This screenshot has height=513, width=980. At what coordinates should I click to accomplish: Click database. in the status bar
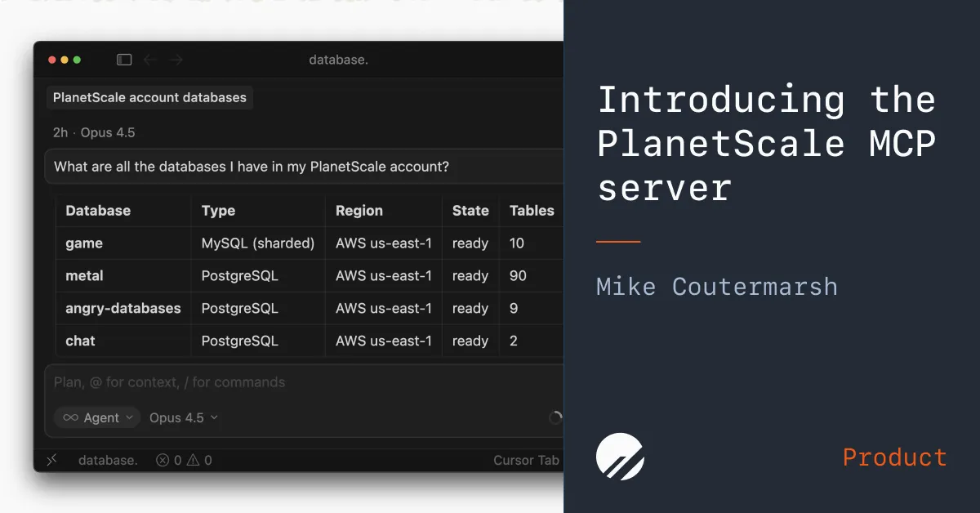click(108, 460)
